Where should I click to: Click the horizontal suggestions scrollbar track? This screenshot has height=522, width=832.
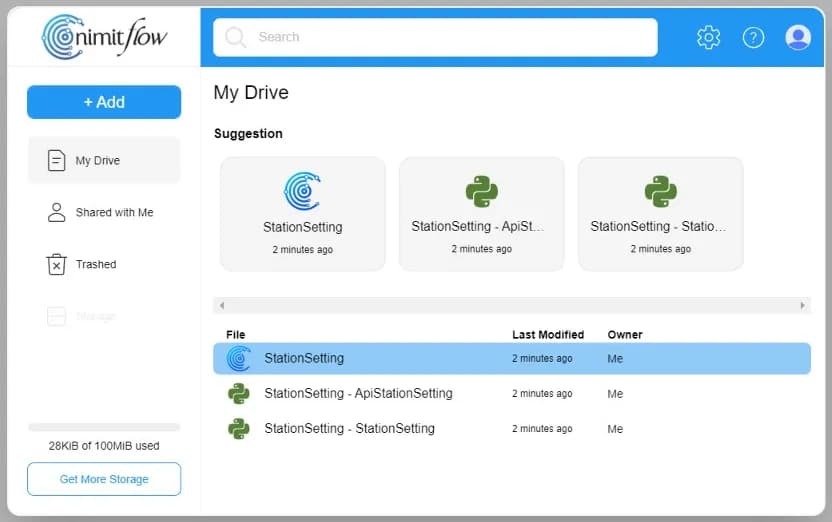(512, 305)
